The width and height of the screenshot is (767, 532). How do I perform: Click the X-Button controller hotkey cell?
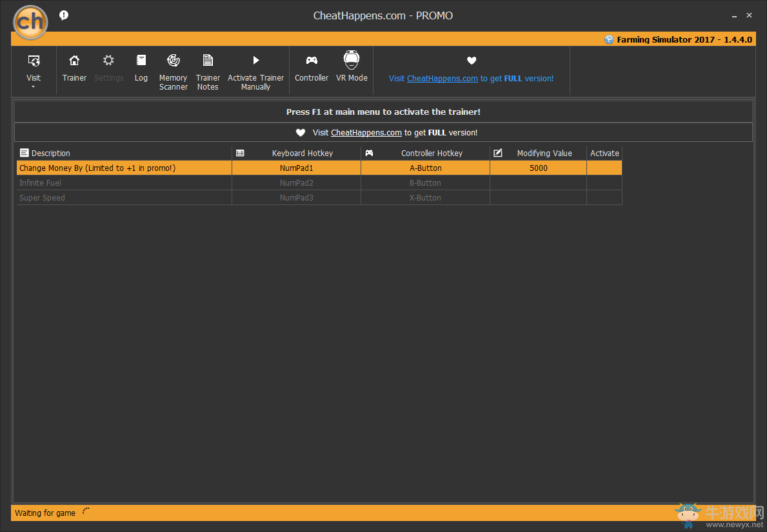[x=426, y=197]
